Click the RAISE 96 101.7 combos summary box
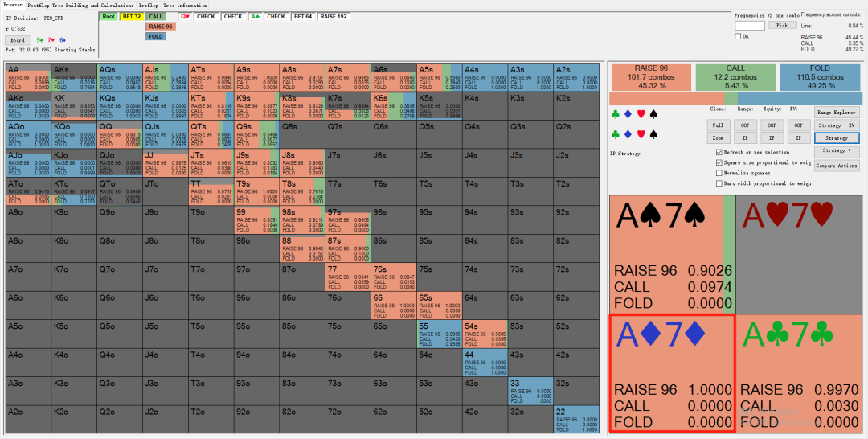This screenshot has height=439, width=868. [650, 76]
